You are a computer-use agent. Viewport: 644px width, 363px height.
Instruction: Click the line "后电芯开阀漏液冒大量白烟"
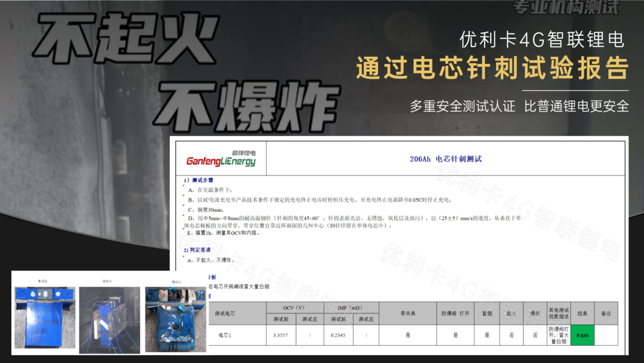pos(239,287)
